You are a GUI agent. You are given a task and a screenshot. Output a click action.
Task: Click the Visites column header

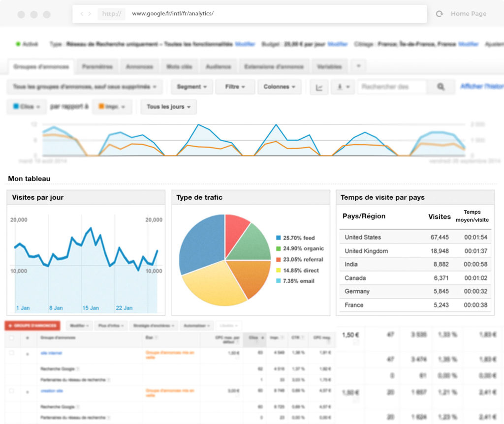click(440, 216)
